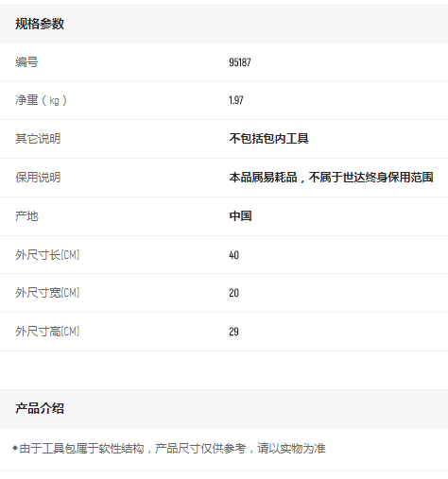This screenshot has height=479, width=448.
Task: Click the height value 29
Action: coord(233,332)
